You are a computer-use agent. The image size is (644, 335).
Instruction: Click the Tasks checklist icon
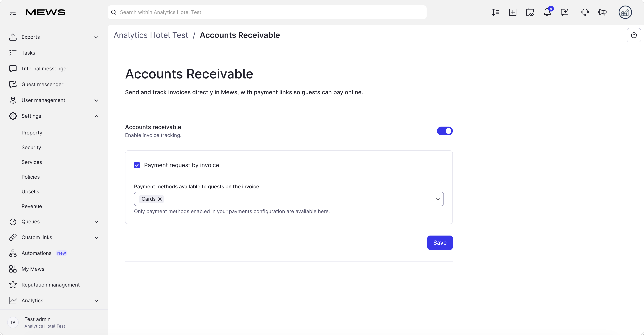(13, 53)
